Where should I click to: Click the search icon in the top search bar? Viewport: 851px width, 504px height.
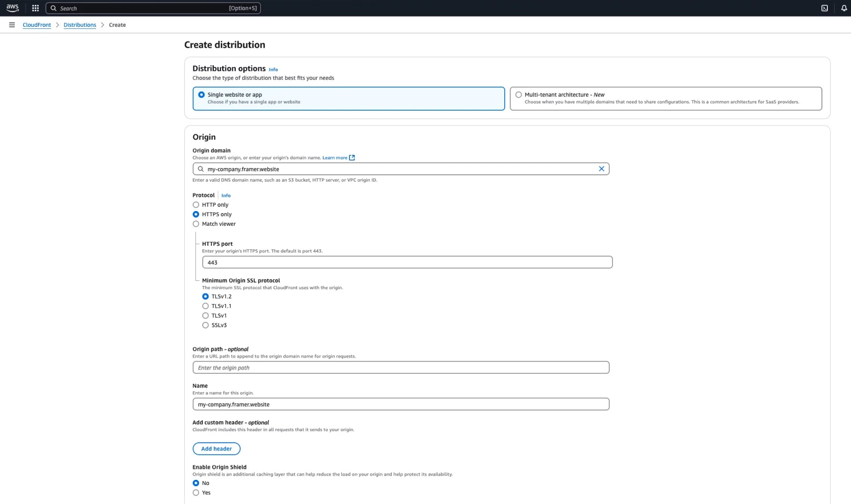pos(53,8)
